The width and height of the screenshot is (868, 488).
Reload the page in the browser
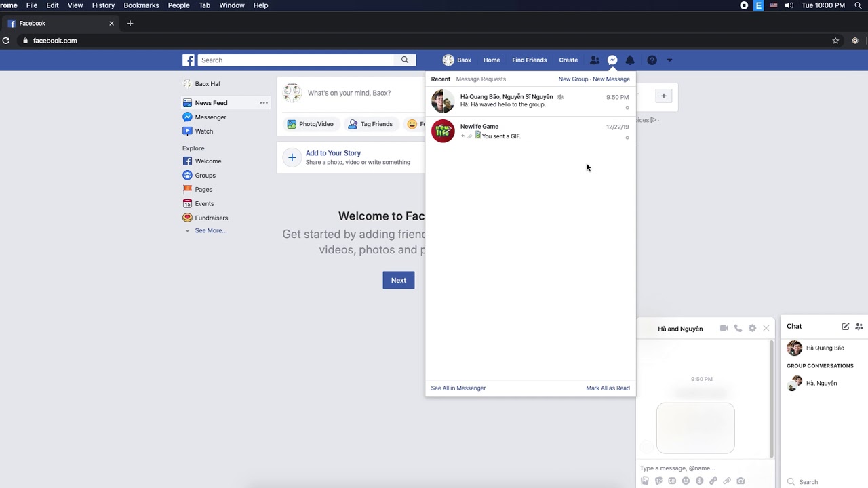[x=6, y=41]
